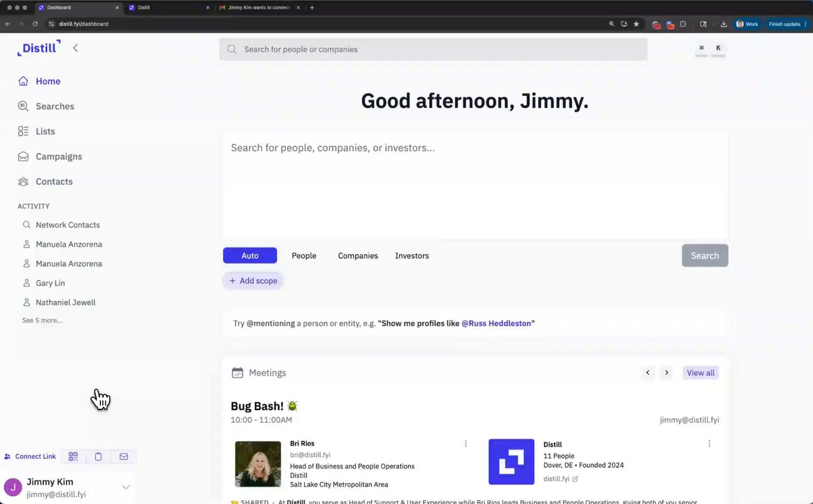813x504 pixels.
Task: Reload the page
Action: point(35,24)
